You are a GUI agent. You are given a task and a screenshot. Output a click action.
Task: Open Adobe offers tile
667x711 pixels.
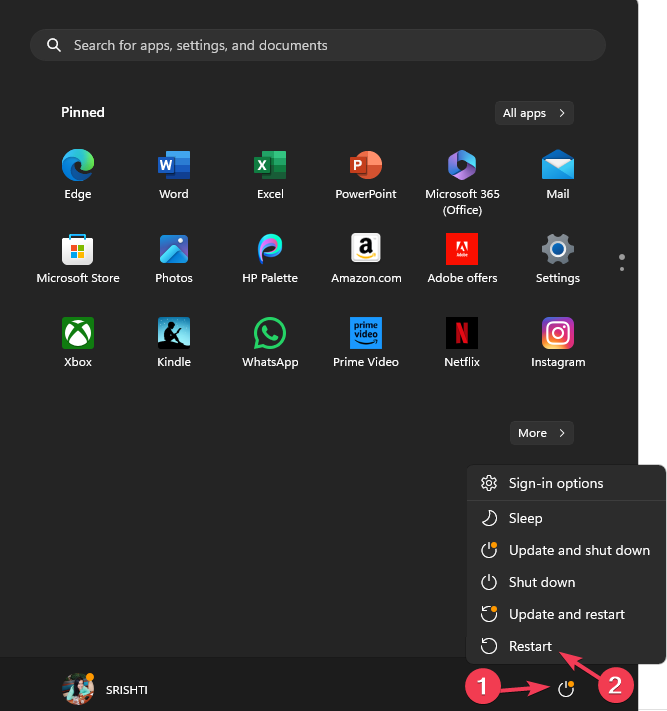(x=462, y=258)
